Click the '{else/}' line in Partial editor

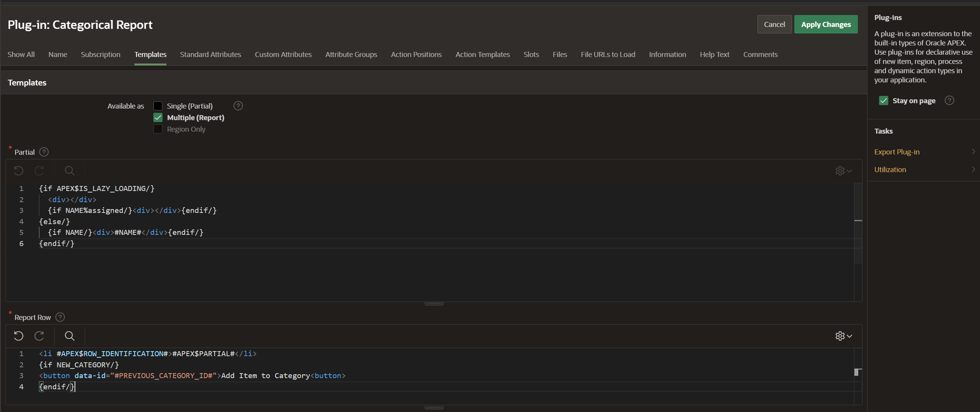tap(54, 222)
